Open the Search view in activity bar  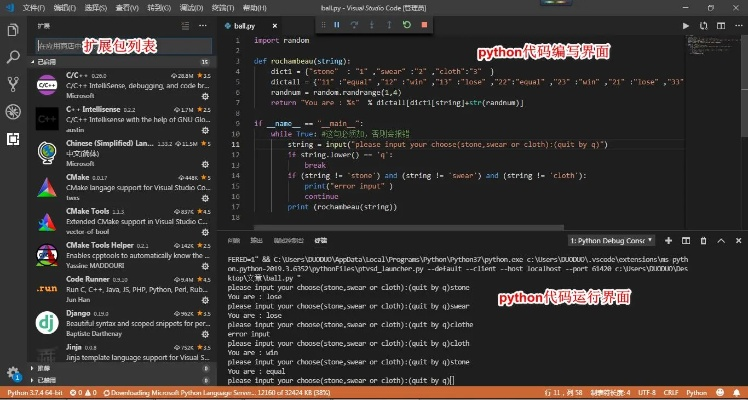tap(13, 57)
